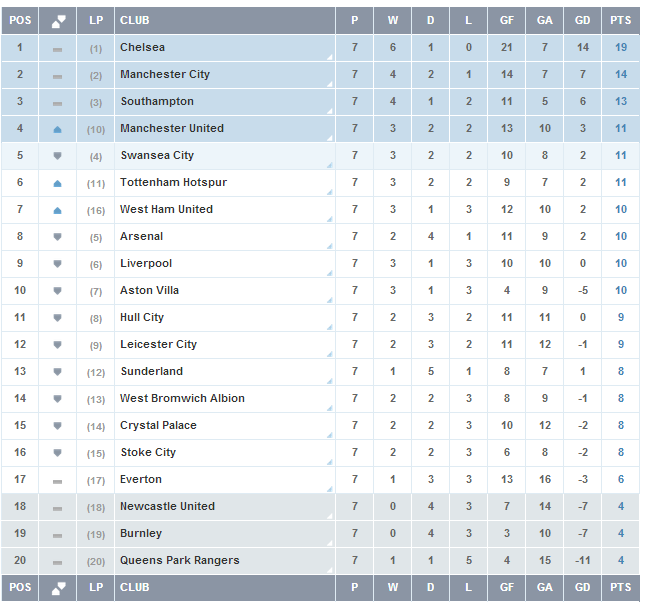The height and width of the screenshot is (608, 657).
Task: Sort table by PTS in top header
Action: click(621, 21)
